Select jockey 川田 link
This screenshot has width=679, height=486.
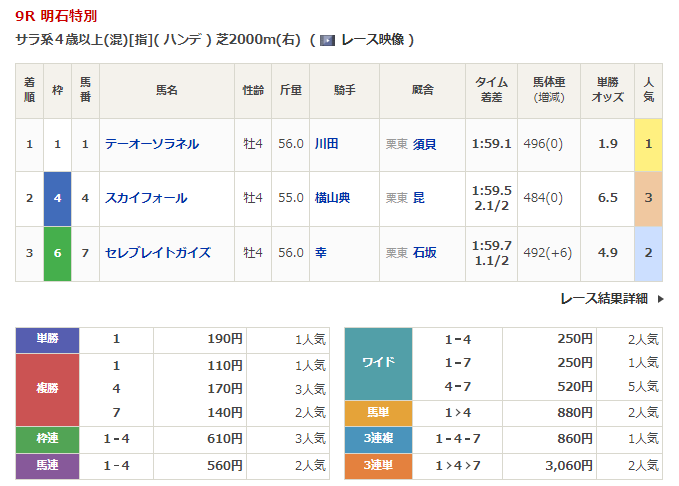(x=326, y=144)
